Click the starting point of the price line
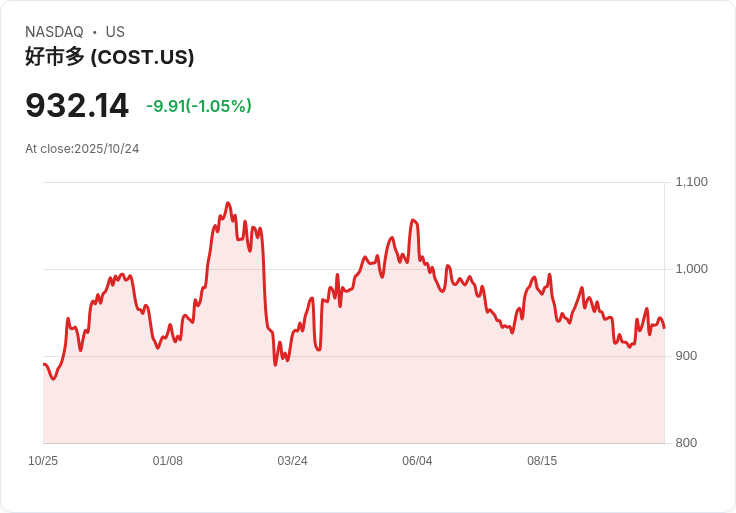Viewport: 736px width, 513px height. pyautogui.click(x=44, y=364)
